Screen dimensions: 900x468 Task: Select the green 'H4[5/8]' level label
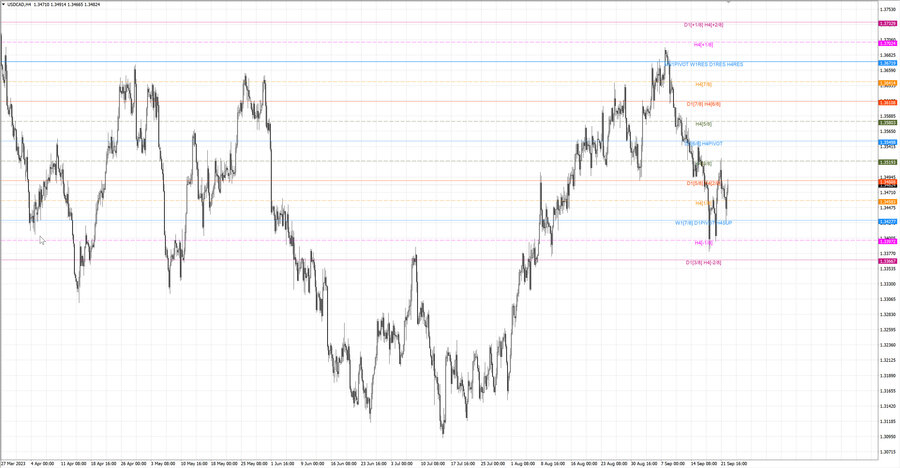coord(703,124)
